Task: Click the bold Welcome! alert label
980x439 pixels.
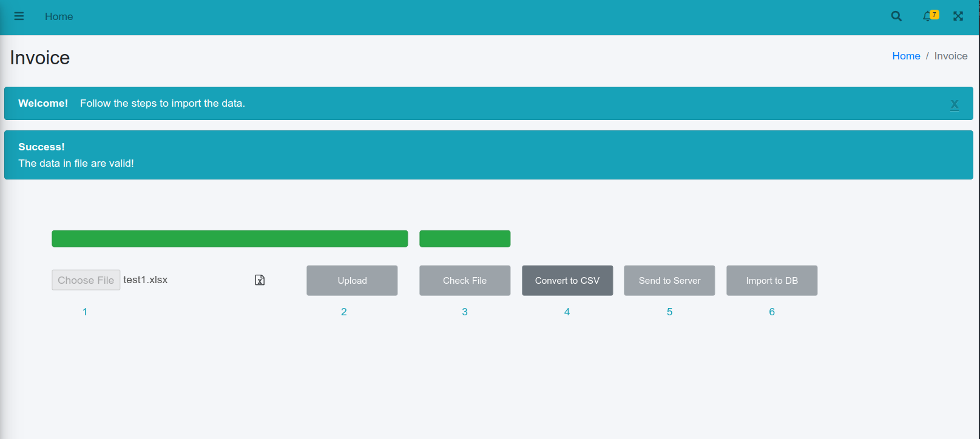Action: (43, 103)
